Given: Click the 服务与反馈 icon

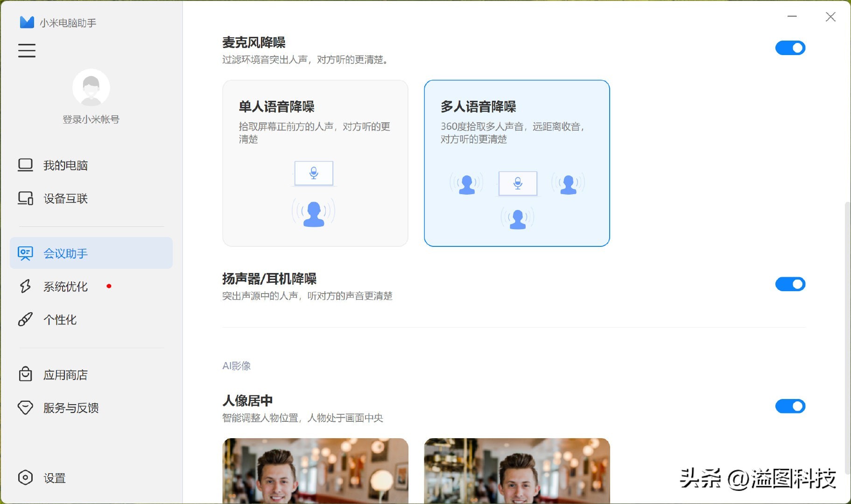Looking at the screenshot, I should click(25, 407).
